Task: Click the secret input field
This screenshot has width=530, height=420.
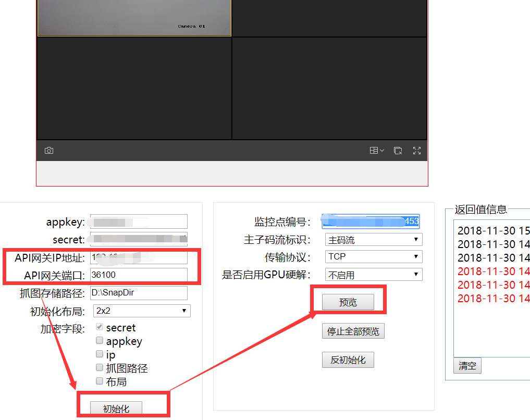Action: (x=139, y=239)
